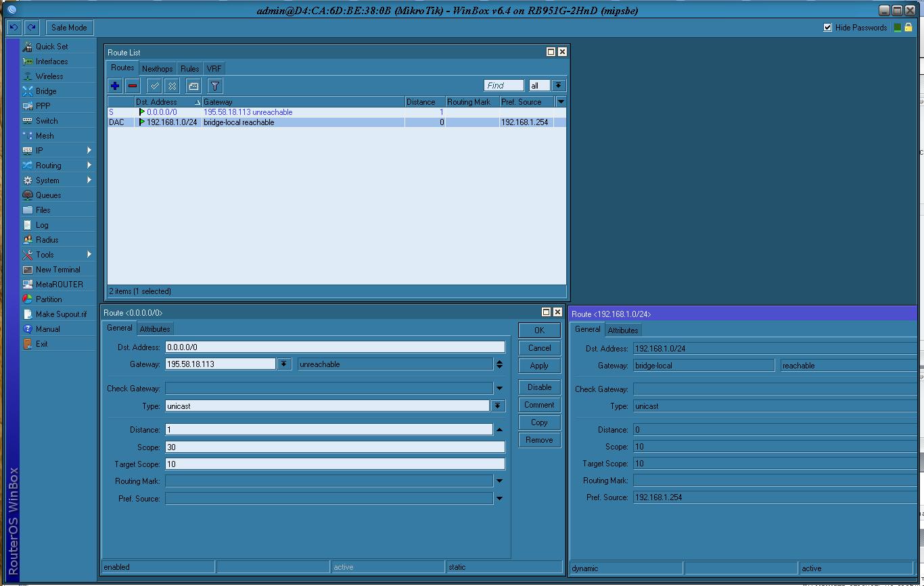Click the Dst. Address field 0.0.0.0/0

pos(335,347)
